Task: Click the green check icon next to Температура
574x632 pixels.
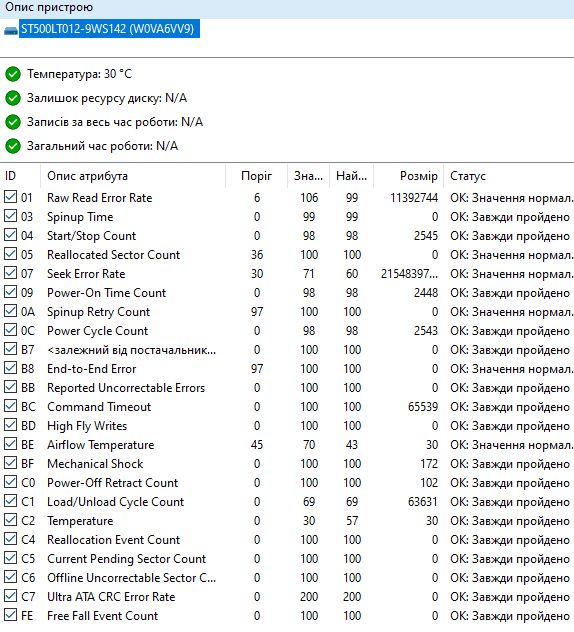Action: pos(13,74)
